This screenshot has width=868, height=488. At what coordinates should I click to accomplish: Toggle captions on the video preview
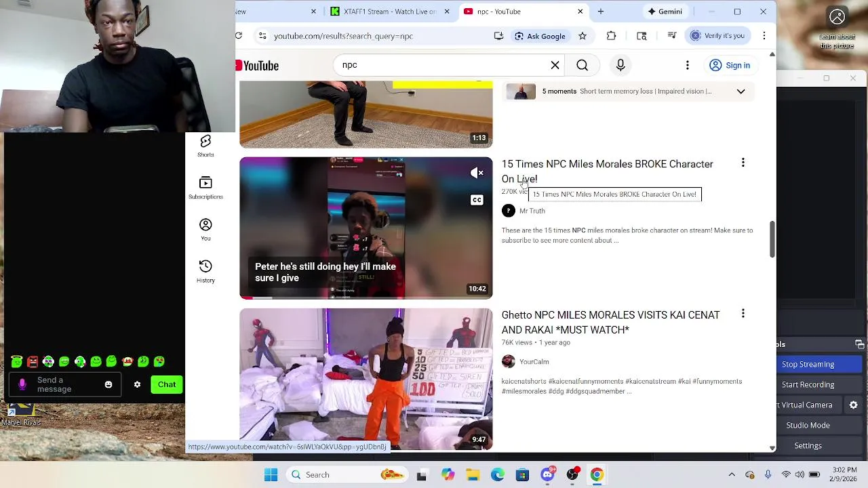click(477, 200)
